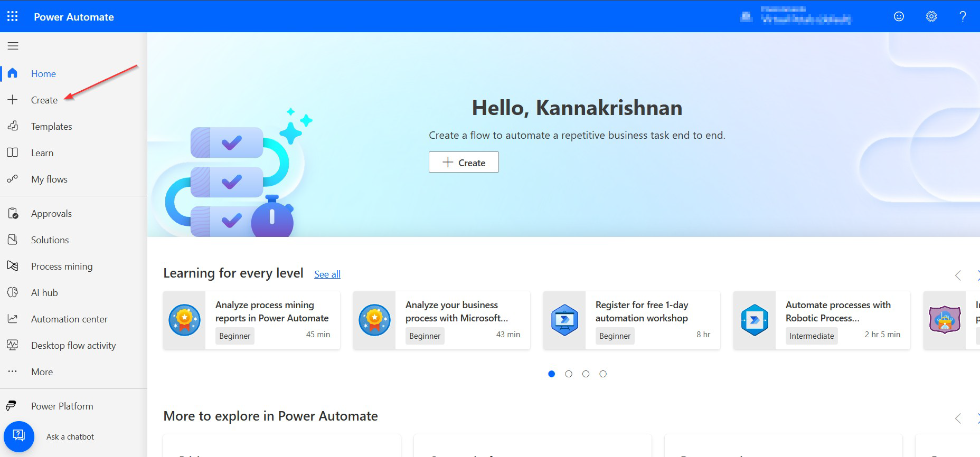Open help question mark icon
Screen dimensions: 980x457
pos(963,16)
